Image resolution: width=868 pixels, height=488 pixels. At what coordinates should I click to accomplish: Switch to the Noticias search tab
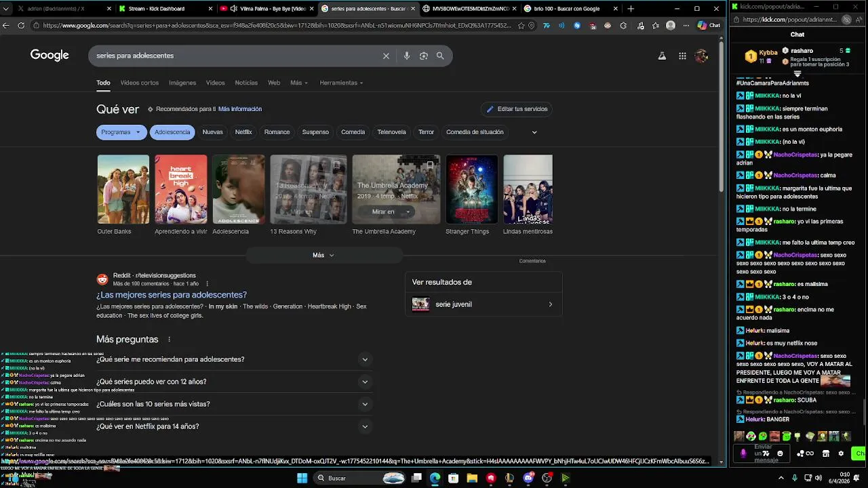pos(246,83)
